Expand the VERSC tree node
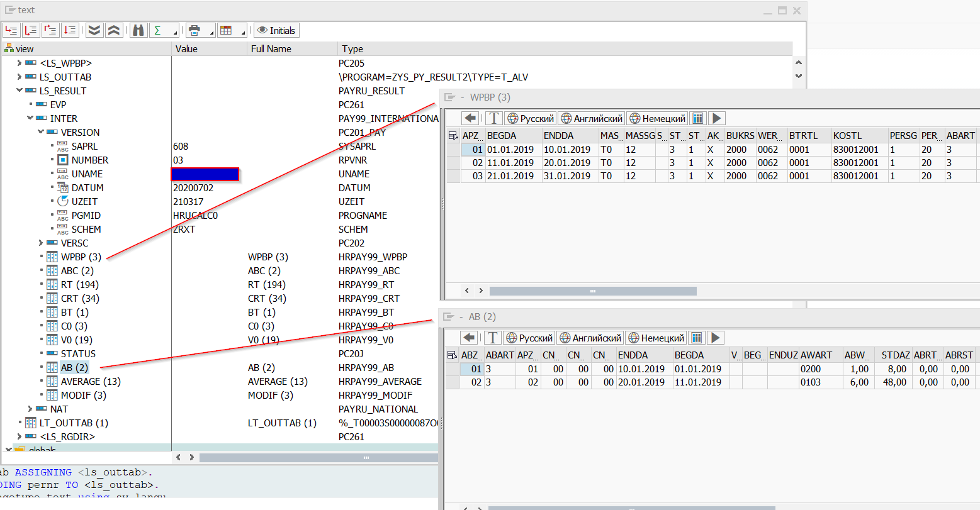 41,243
